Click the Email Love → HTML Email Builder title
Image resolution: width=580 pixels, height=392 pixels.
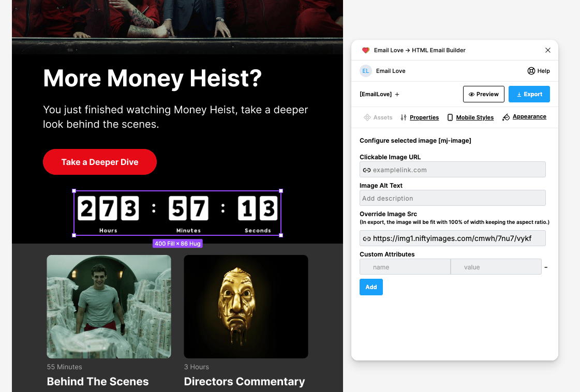[420, 50]
